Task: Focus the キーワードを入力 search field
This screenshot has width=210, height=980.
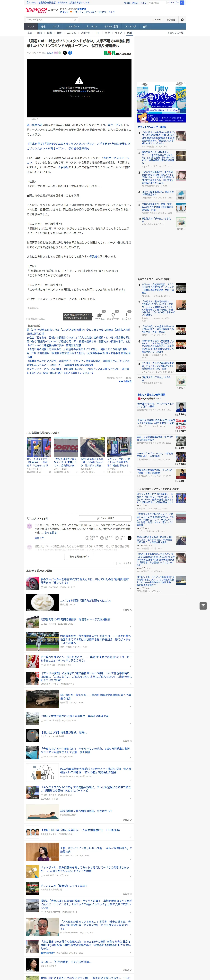Action: pyautogui.click(x=49, y=20)
